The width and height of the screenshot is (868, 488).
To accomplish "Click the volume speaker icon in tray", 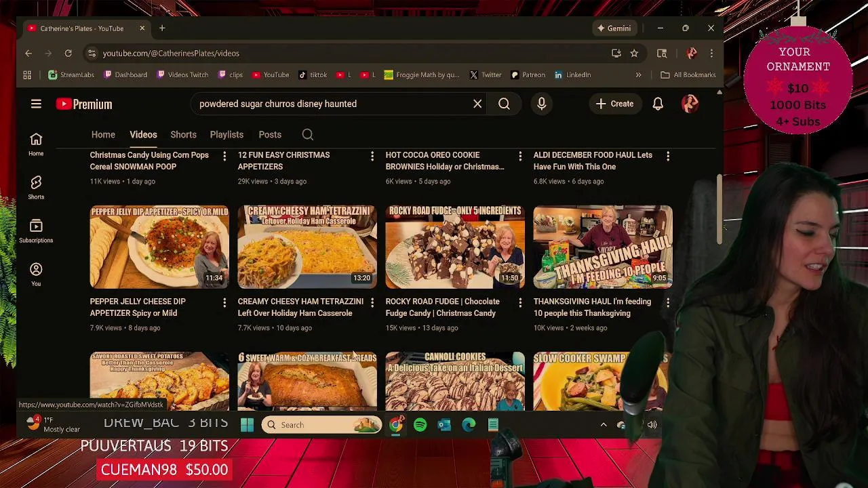I will tap(652, 425).
